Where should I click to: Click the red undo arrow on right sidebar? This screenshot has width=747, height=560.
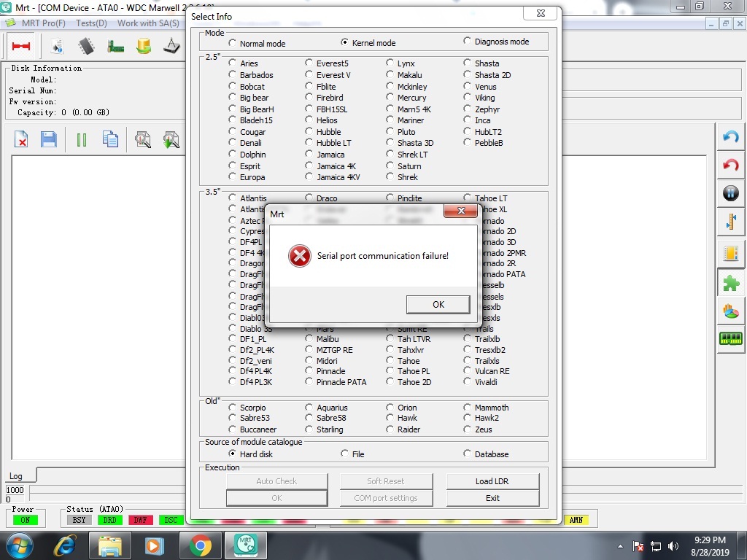click(x=730, y=166)
